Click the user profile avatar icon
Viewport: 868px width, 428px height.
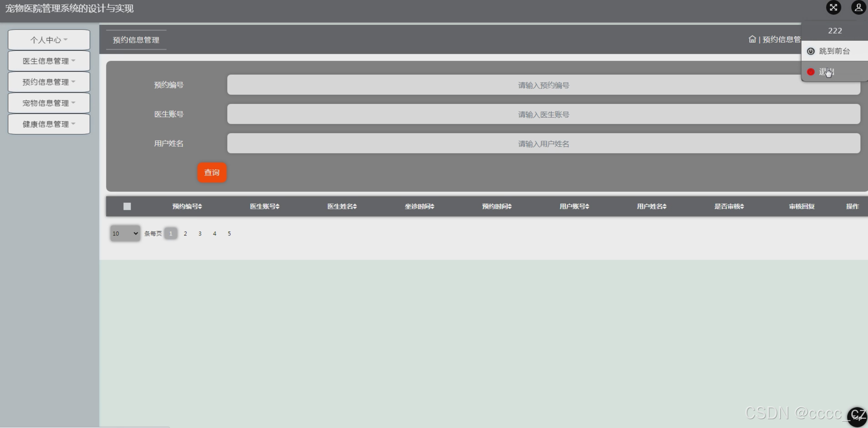(x=858, y=8)
